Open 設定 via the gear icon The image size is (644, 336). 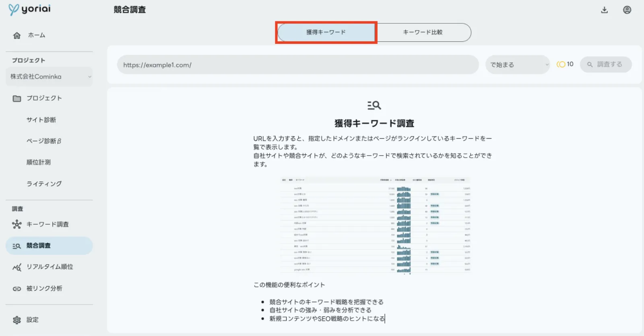pyautogui.click(x=17, y=320)
